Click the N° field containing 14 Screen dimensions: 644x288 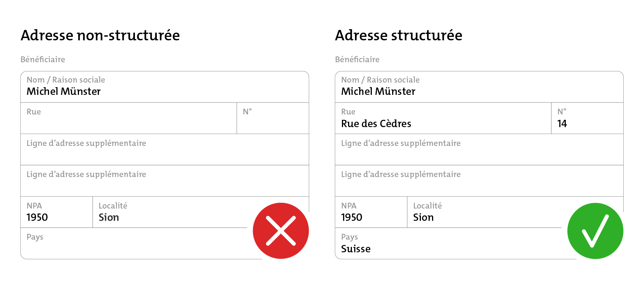pos(587,118)
